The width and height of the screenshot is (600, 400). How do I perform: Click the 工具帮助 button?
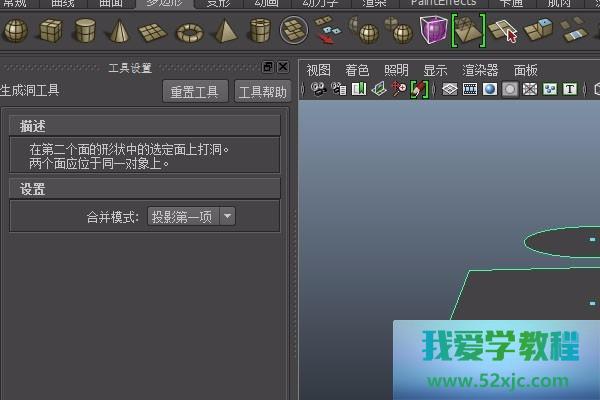[x=262, y=92]
